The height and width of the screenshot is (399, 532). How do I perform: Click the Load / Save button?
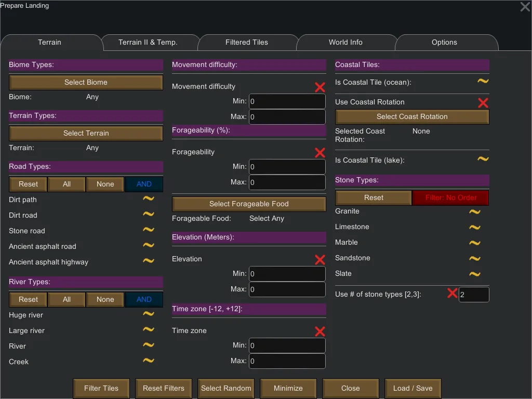[x=413, y=388]
